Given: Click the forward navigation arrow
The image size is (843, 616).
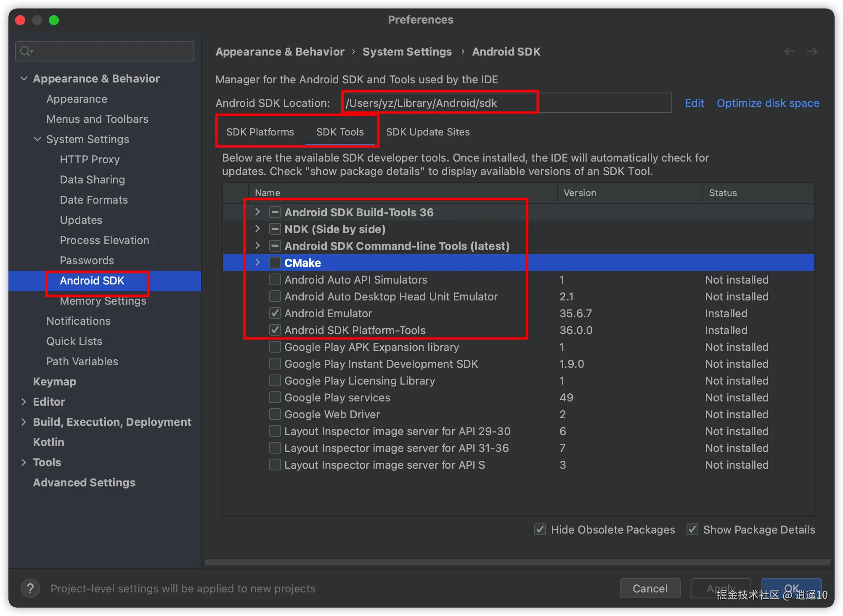Looking at the screenshot, I should (812, 51).
